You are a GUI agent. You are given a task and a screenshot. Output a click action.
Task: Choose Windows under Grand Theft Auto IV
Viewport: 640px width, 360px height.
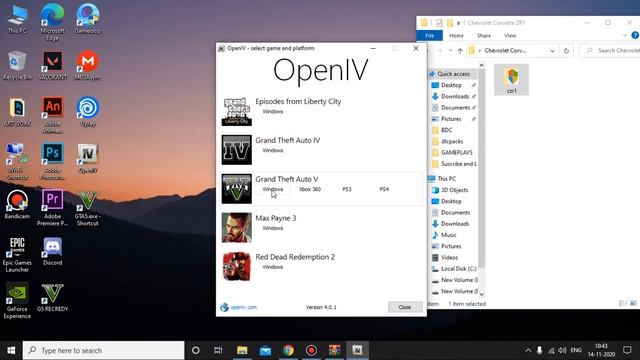tap(273, 150)
